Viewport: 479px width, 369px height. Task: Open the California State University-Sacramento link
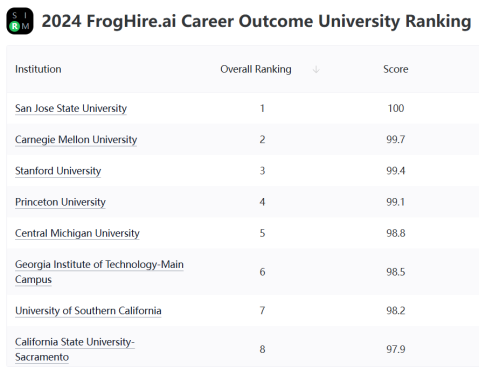(75, 349)
